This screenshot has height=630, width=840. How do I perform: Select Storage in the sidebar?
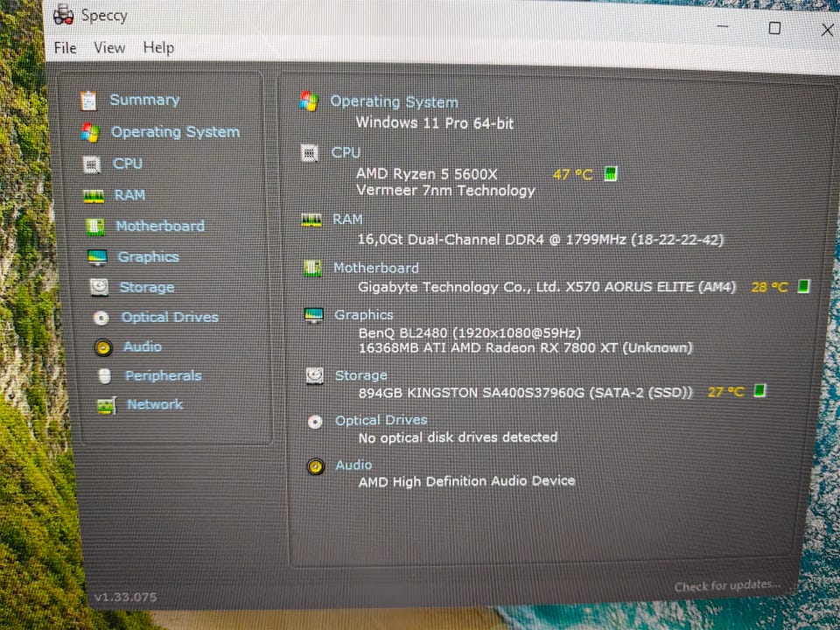tap(147, 288)
